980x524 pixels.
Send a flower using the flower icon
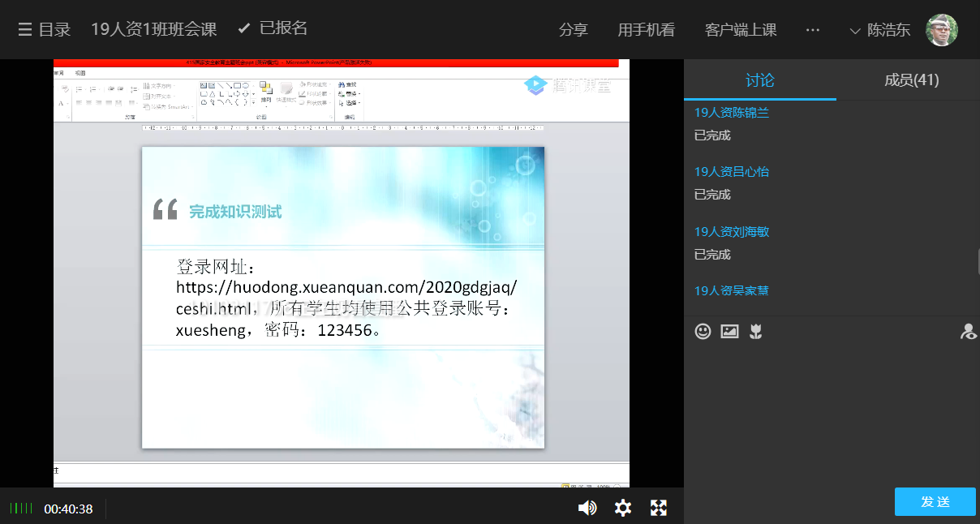(x=755, y=331)
